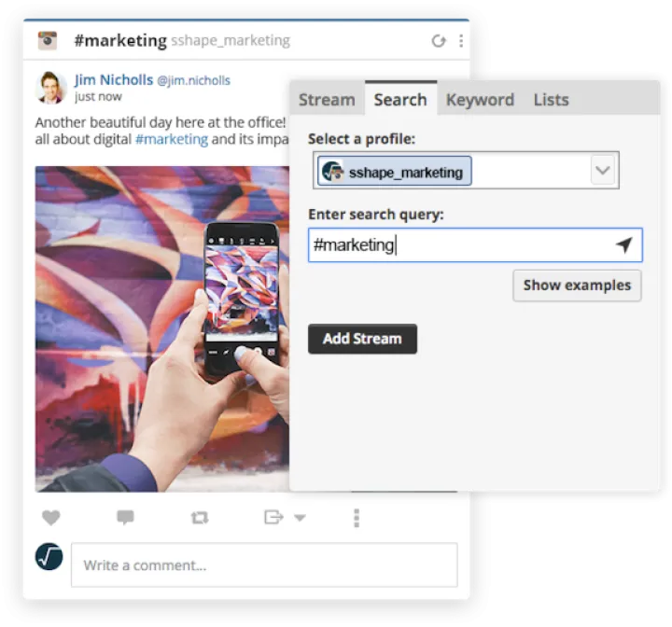Switch to the Stream tab
The width and height of the screenshot is (672, 627).
[327, 100]
